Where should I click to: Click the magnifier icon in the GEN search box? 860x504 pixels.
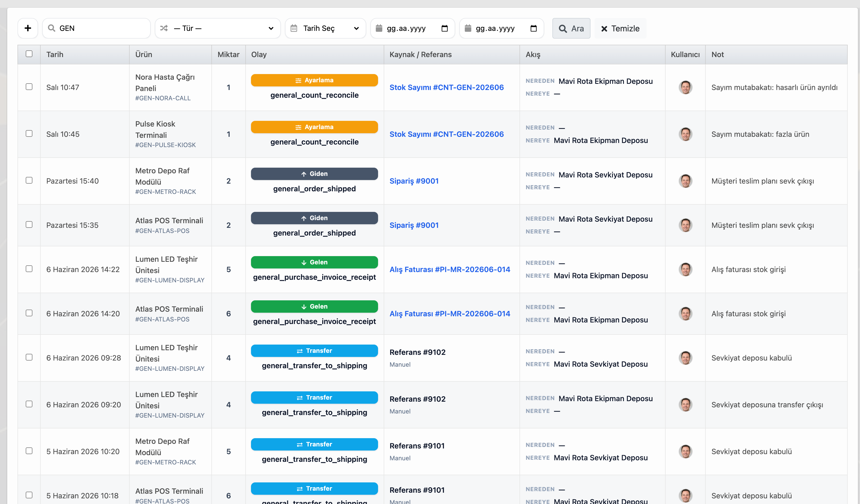tap(51, 28)
